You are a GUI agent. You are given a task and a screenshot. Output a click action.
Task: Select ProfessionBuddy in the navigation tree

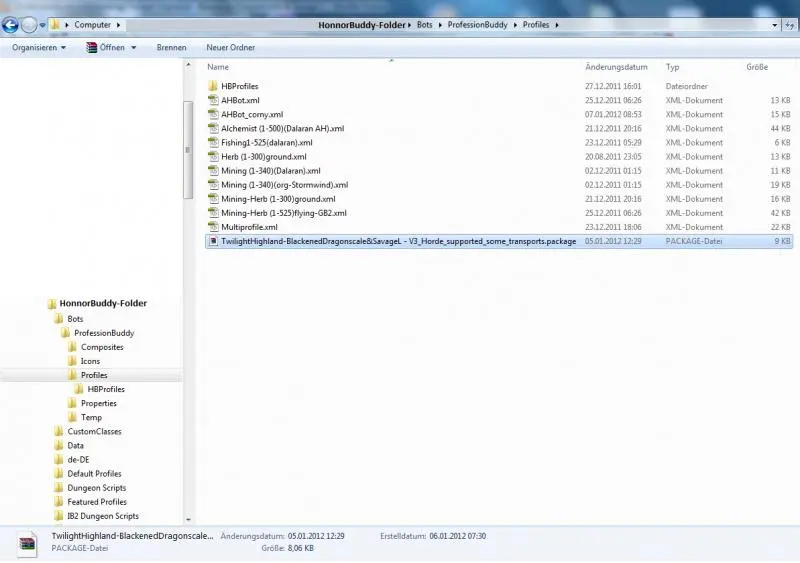(104, 333)
